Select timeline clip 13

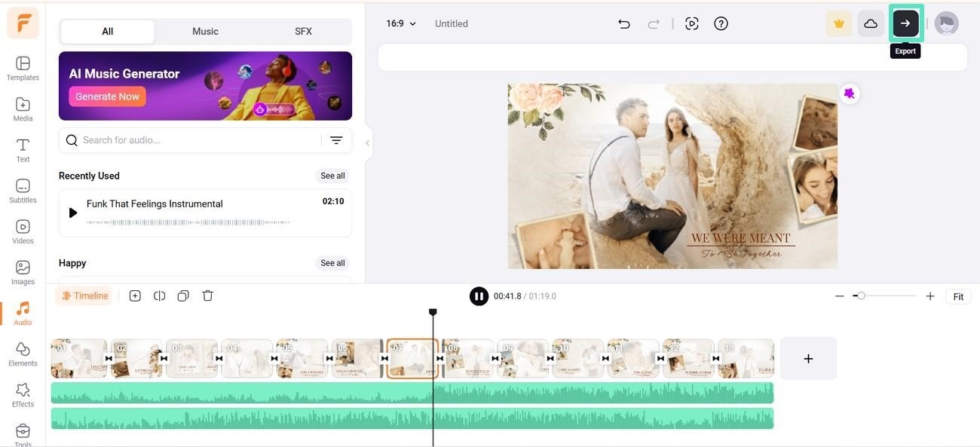[746, 359]
